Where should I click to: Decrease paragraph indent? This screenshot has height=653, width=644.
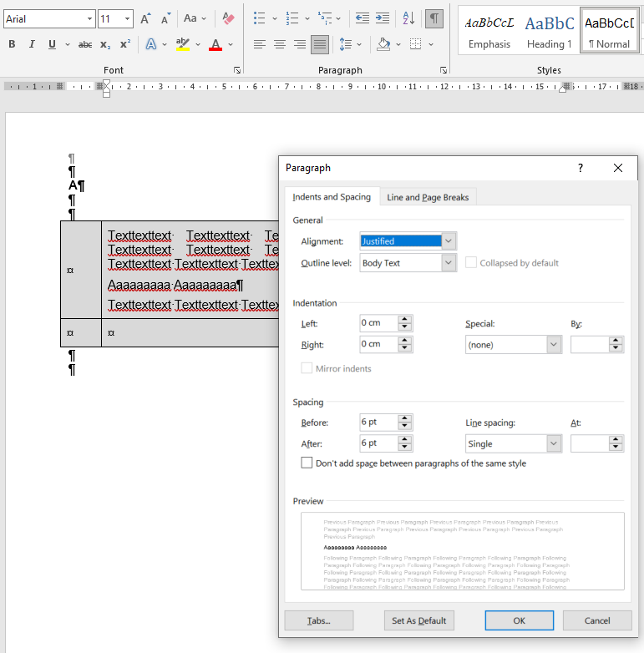click(x=362, y=18)
